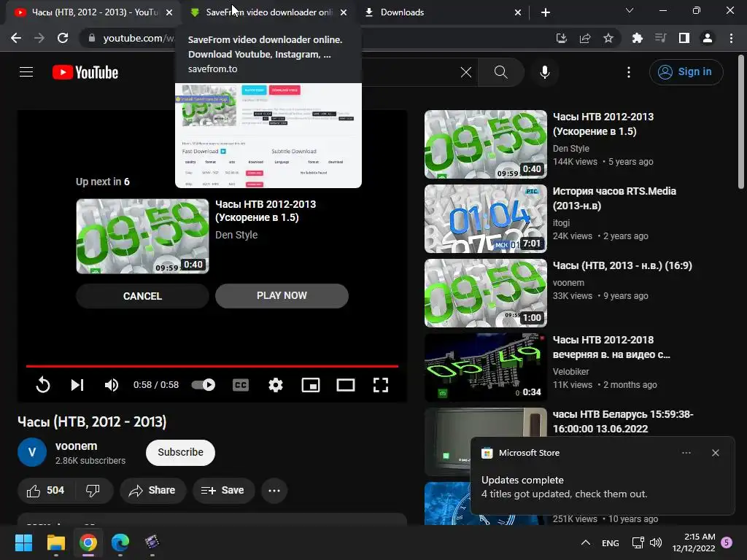Open the voonem channel name link
The image size is (747, 560).
pos(76,446)
